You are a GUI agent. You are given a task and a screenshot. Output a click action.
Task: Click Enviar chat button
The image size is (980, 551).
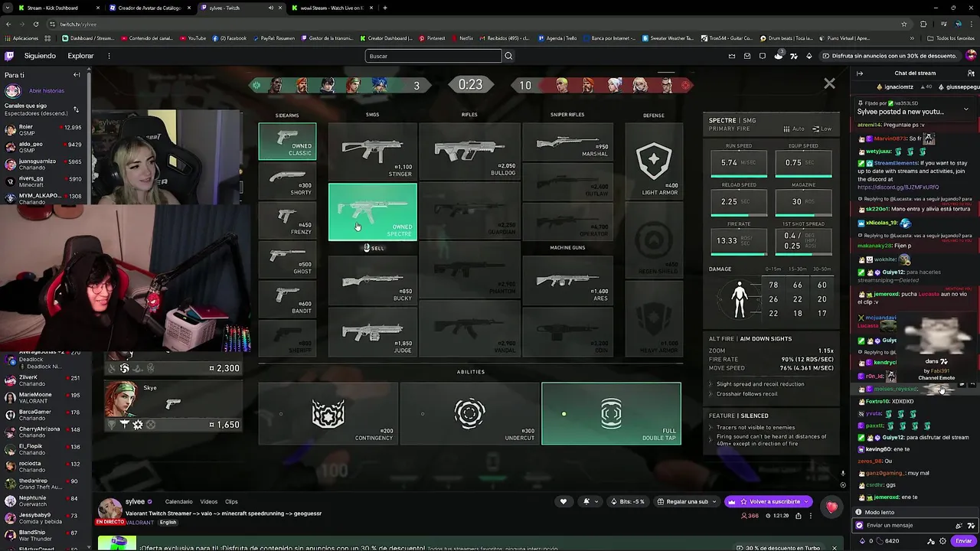(963, 541)
